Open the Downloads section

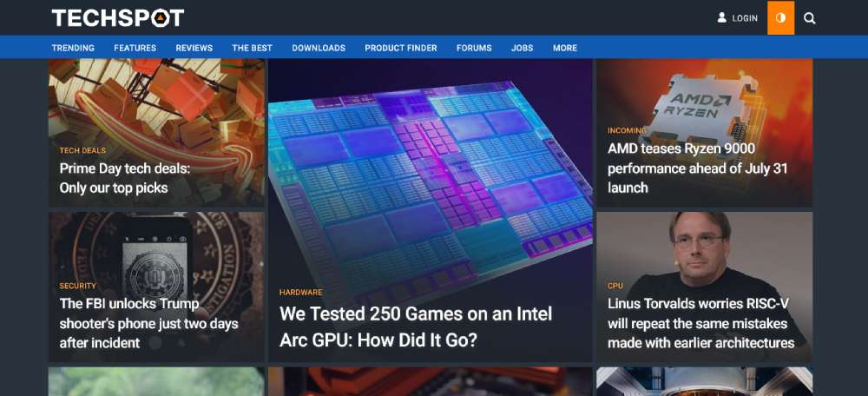[x=318, y=48]
